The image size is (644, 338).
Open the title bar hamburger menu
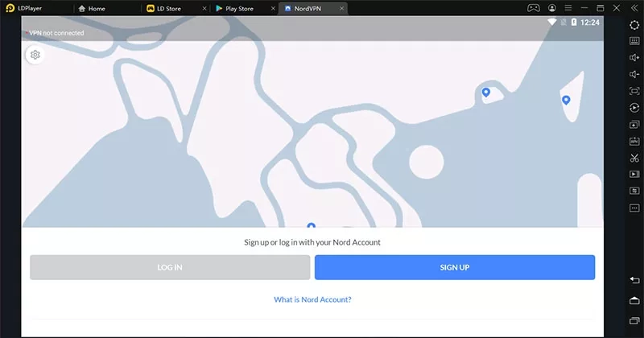(x=570, y=8)
